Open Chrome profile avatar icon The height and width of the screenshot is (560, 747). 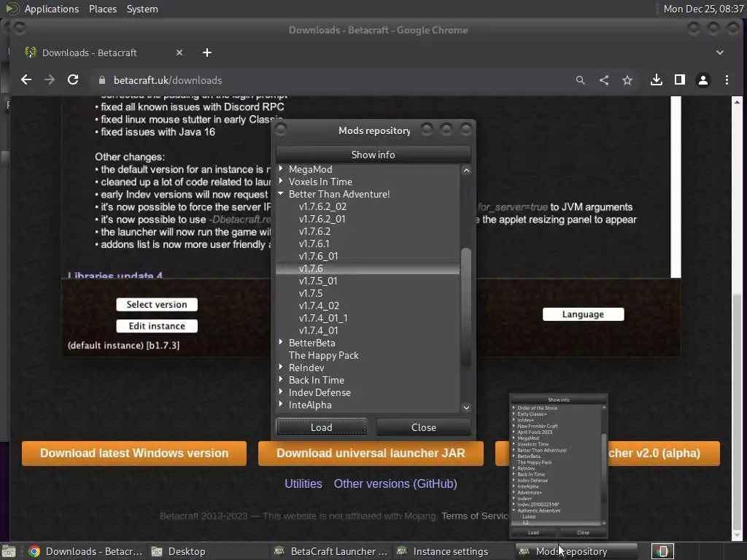click(703, 80)
